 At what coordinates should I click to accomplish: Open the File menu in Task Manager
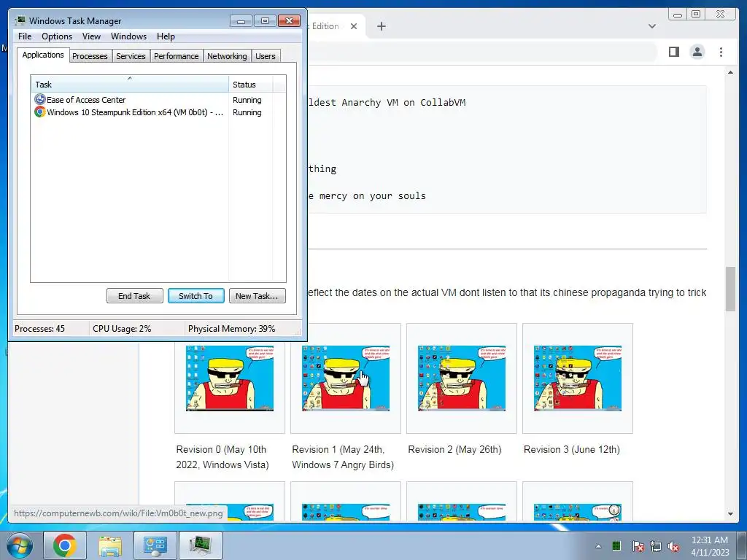(x=25, y=36)
